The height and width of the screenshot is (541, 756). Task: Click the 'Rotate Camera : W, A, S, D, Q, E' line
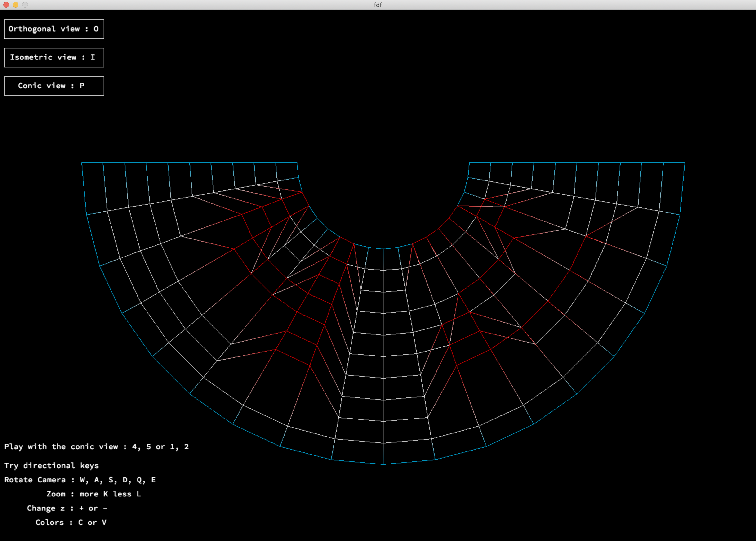click(80, 480)
